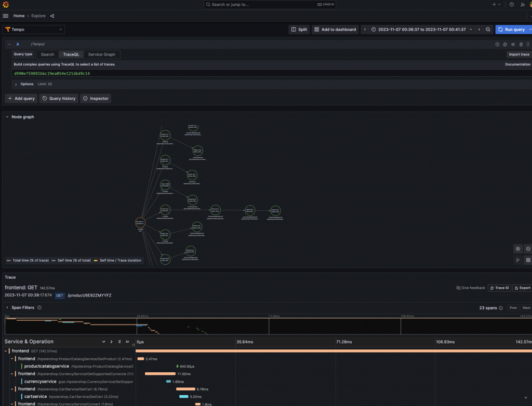Delete query A with trash icon
This screenshot has width=532, height=406.
click(x=521, y=45)
